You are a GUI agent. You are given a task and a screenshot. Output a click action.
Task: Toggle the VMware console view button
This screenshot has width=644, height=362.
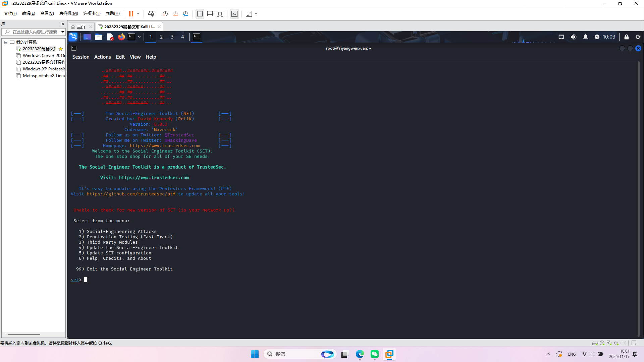tap(234, 14)
